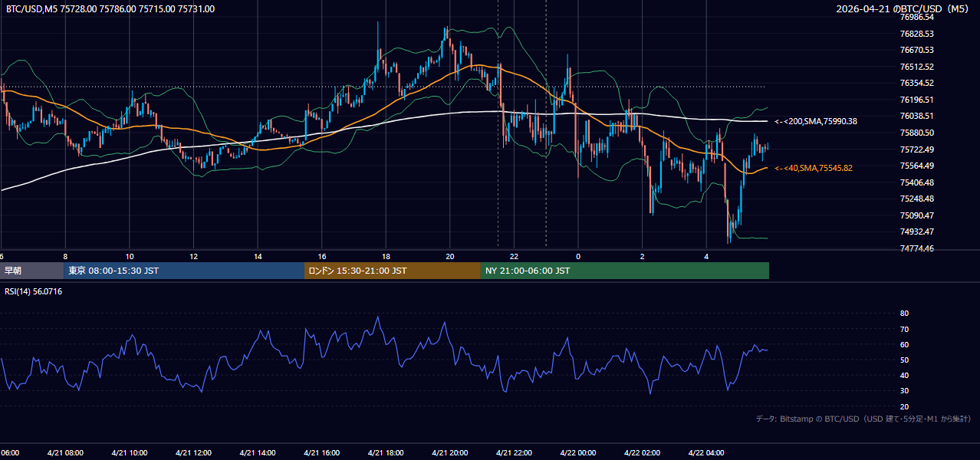The width and height of the screenshot is (980, 460).
Task: Click the 4/21 10:00 time label
Action: point(130,453)
